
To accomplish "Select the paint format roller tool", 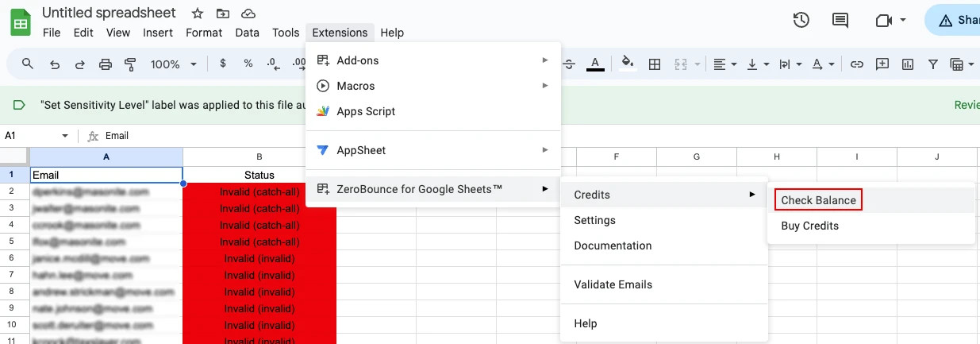I will pyautogui.click(x=131, y=64).
